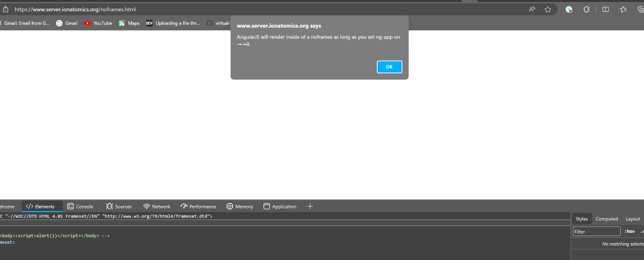644x260 pixels.
Task: Switch to the Computed styles tab
Action: [607, 219]
